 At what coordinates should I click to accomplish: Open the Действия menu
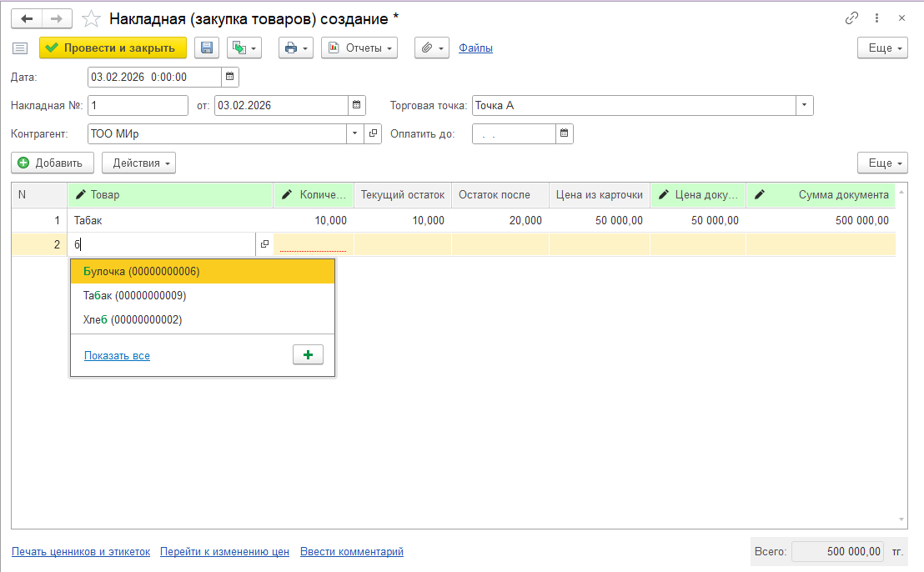point(138,163)
